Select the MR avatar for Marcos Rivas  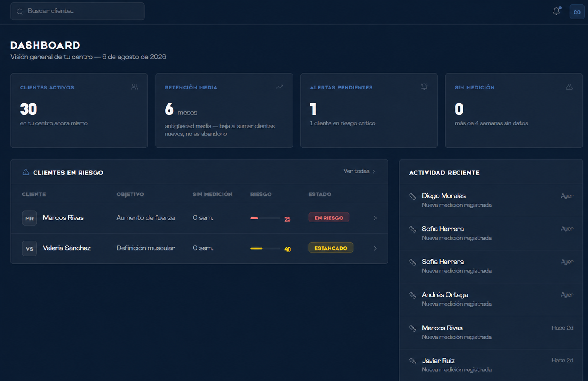pos(29,218)
